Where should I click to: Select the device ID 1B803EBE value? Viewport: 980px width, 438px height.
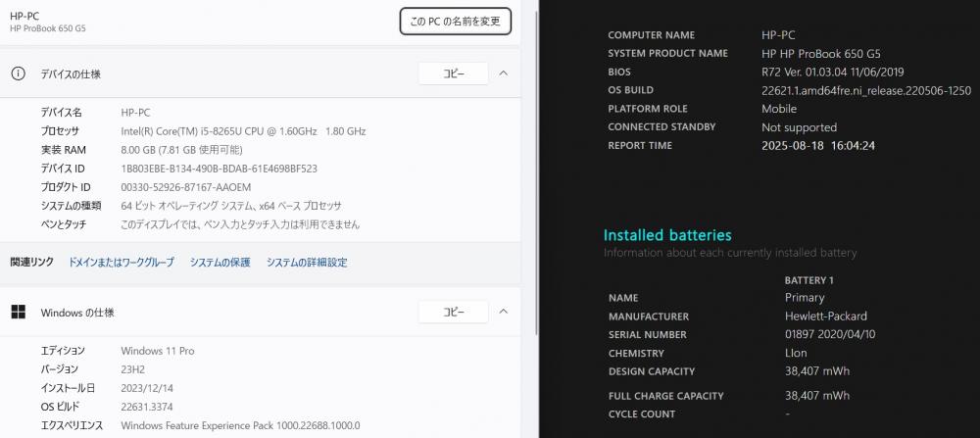click(219, 169)
